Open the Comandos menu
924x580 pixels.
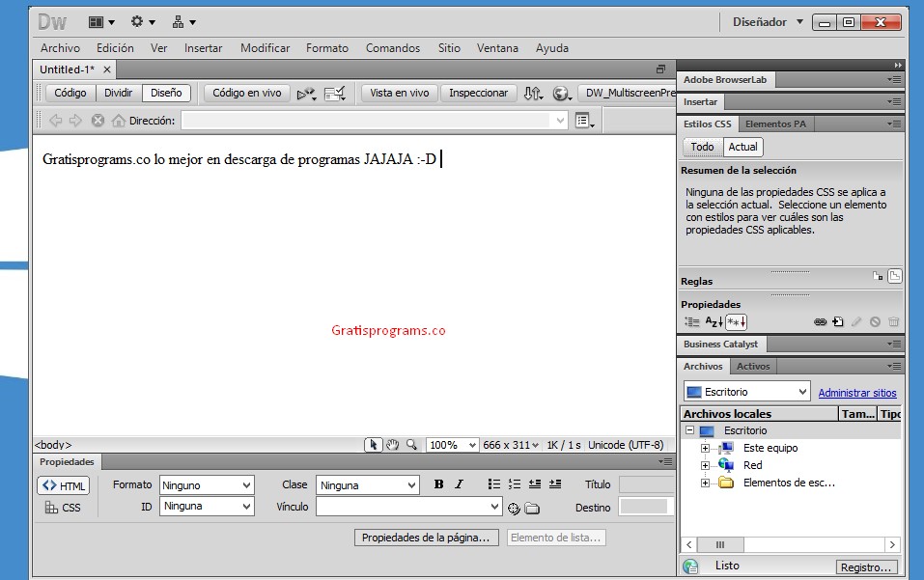click(x=393, y=48)
